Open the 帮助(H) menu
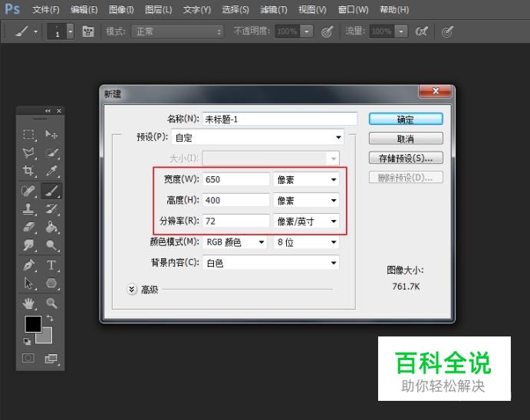 [x=394, y=9]
